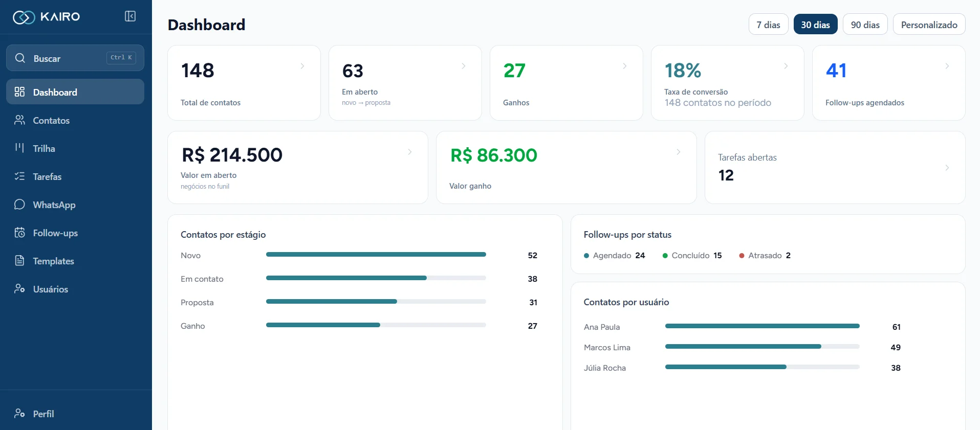Click the Contatos por usuário heading
Image resolution: width=980 pixels, height=430 pixels.
[x=626, y=302]
